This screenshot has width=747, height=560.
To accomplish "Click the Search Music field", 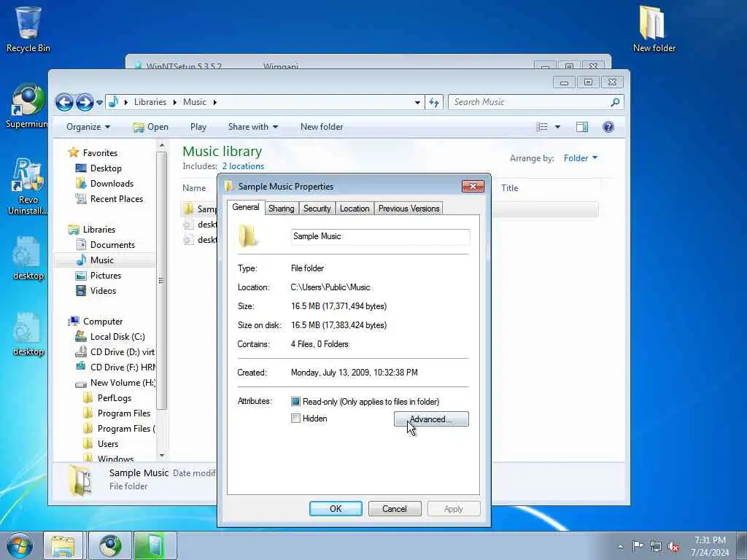I will pyautogui.click(x=529, y=102).
